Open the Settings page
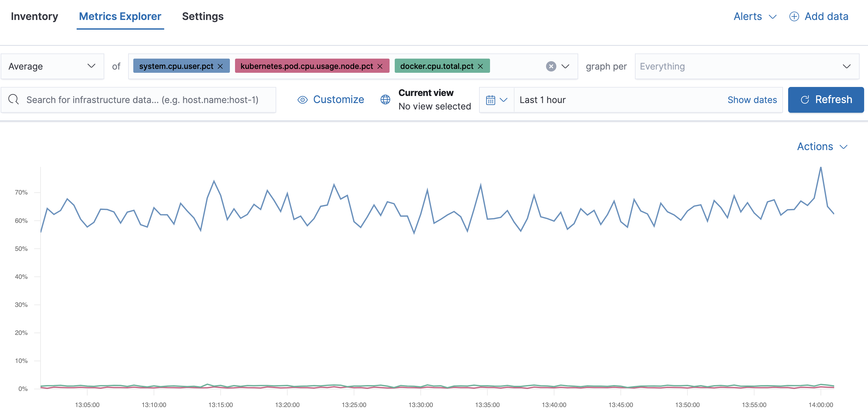Screen dimensions: 868x418 203,16
